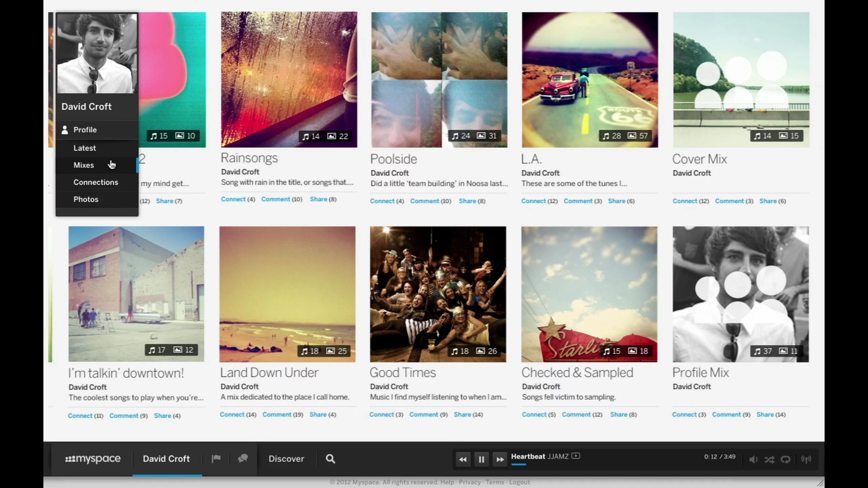Click the flag notifications icon

point(216,459)
